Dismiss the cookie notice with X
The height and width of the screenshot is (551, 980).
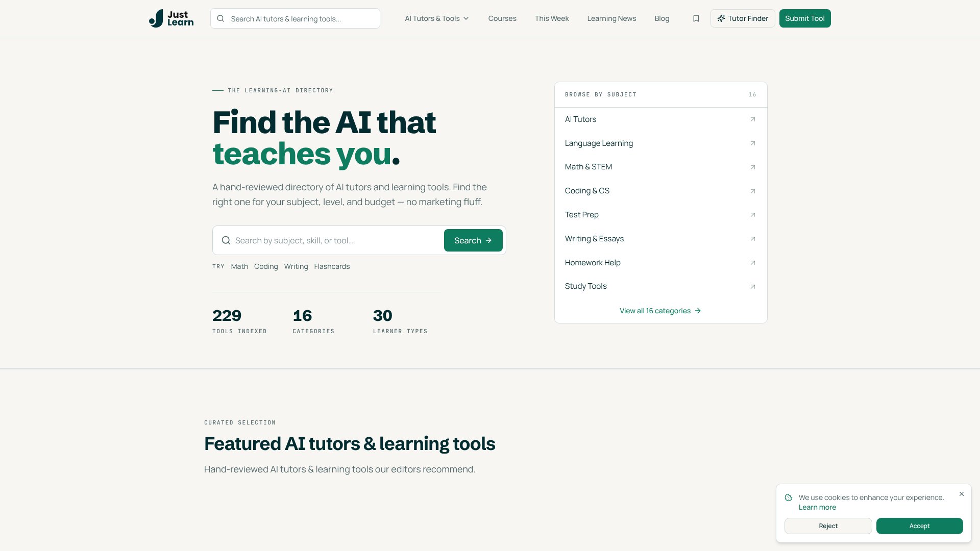(x=962, y=494)
